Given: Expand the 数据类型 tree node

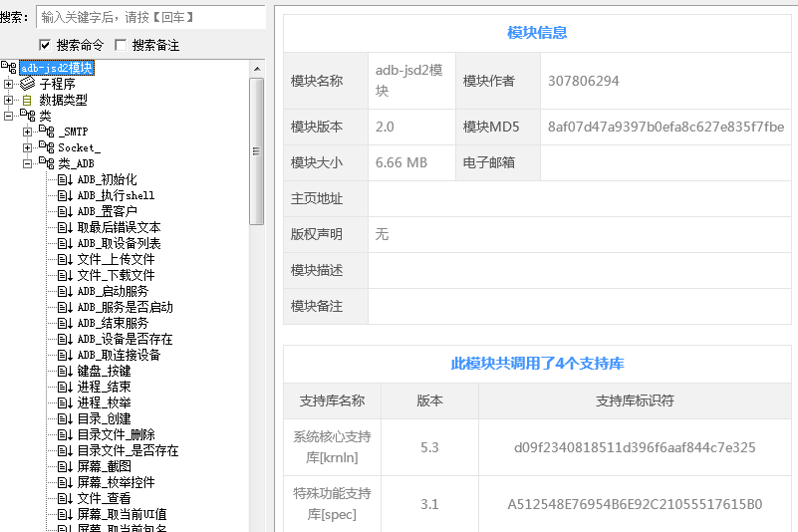Looking at the screenshot, I should (9, 100).
